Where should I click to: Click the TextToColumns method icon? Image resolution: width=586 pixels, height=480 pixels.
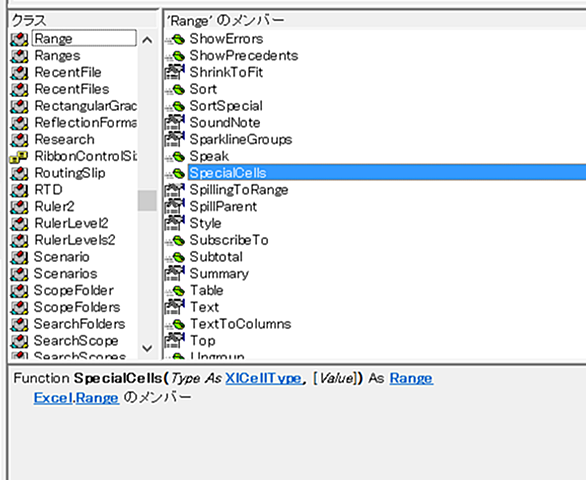click(175, 324)
